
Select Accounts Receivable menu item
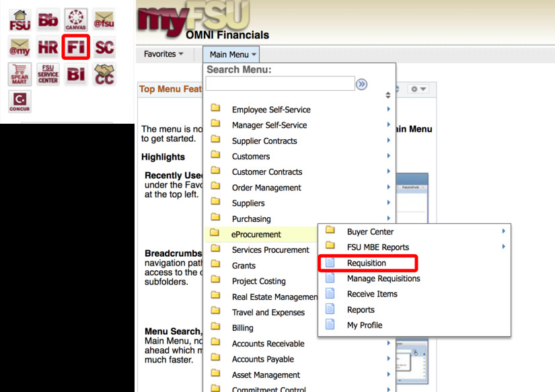click(268, 344)
